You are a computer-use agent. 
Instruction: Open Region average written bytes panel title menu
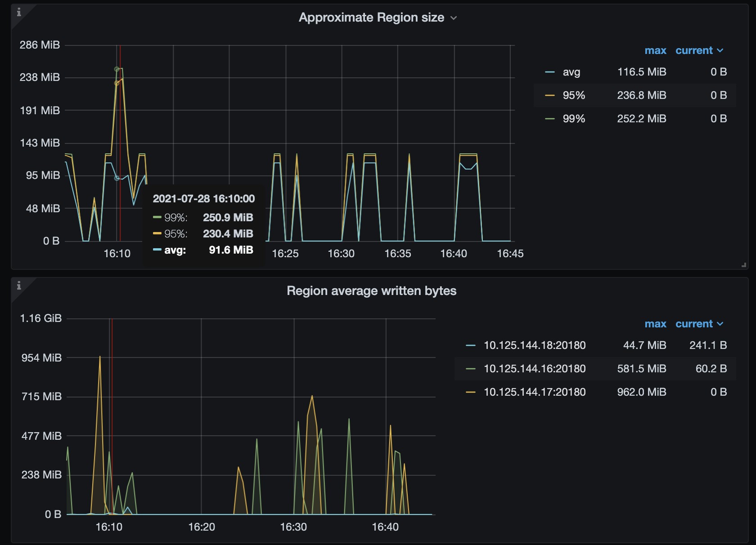(371, 291)
